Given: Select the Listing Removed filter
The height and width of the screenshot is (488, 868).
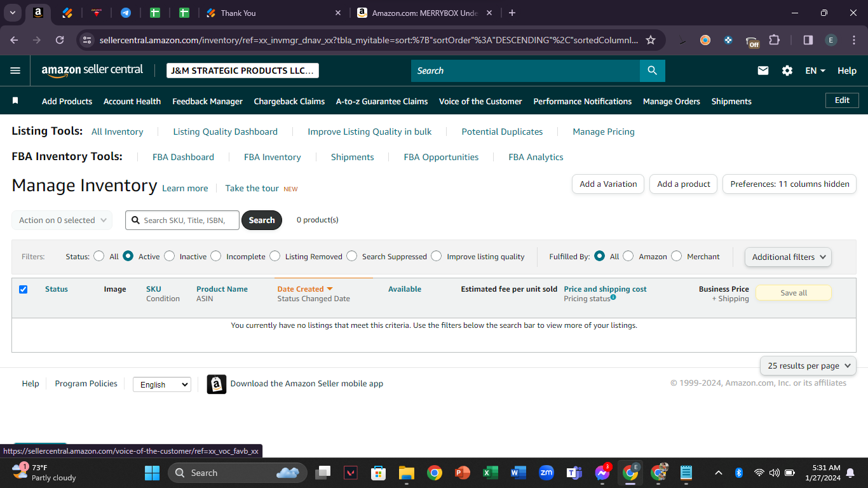Looking at the screenshot, I should point(275,256).
